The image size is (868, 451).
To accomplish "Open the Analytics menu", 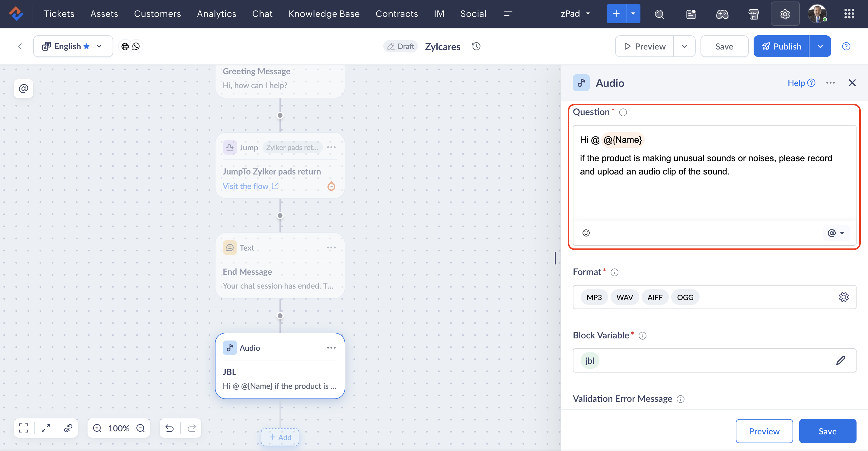I will pyautogui.click(x=216, y=14).
